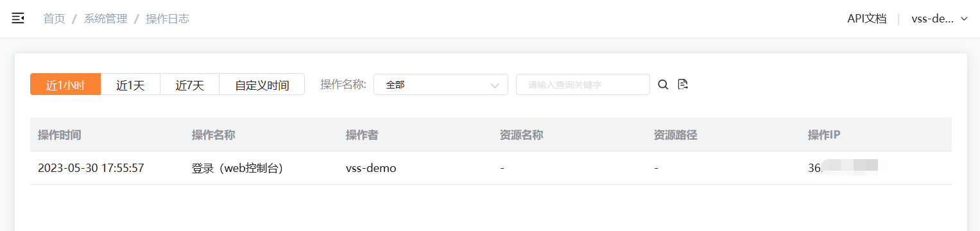Click the 操作IP column header
This screenshot has height=231, width=980.
click(x=824, y=135)
